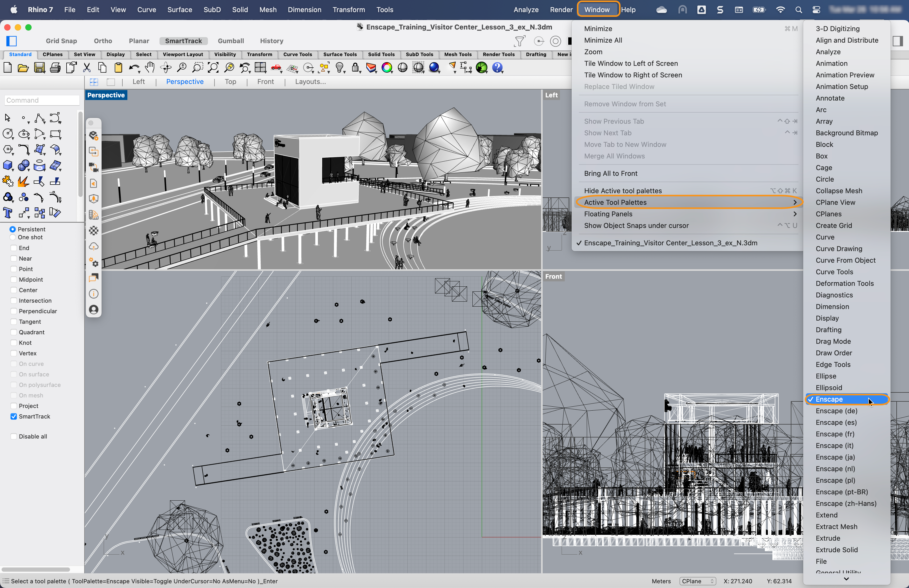Click the Enscape synchronize views camera icon

[x=93, y=167]
